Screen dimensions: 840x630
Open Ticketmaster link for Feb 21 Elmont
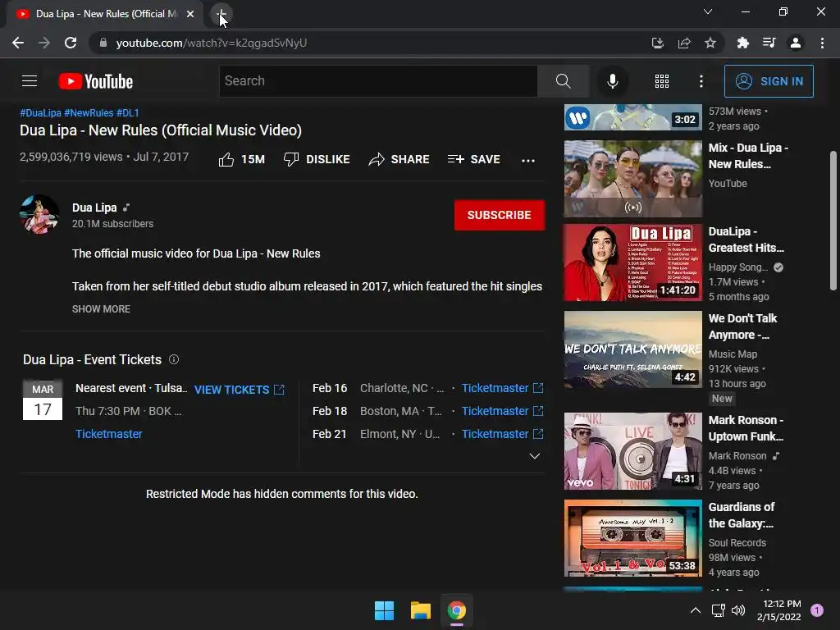(x=503, y=435)
